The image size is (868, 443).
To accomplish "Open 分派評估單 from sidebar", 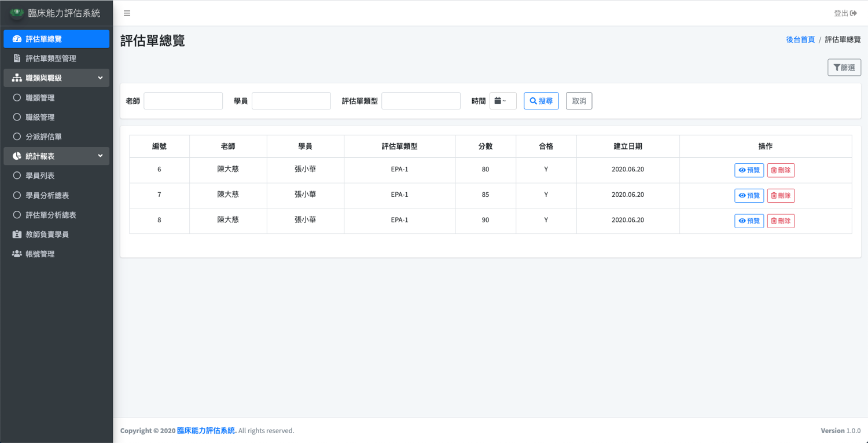I will coord(56,137).
